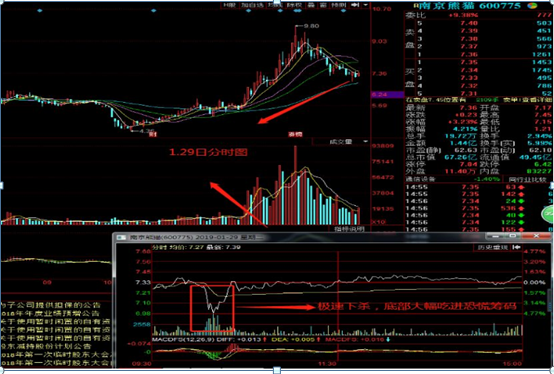Open the small dropdown arrow at the toolbar end
The width and height of the screenshot is (554, 374).
[365, 5]
